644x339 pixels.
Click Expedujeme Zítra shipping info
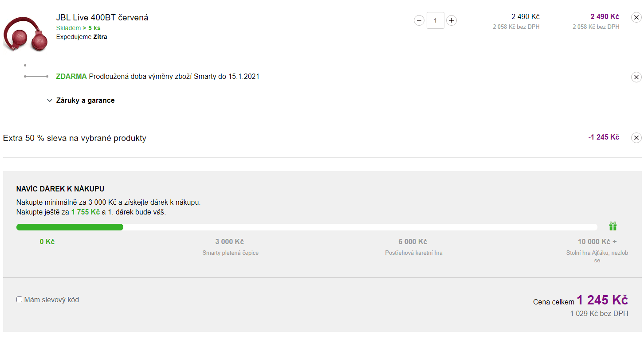tap(82, 37)
